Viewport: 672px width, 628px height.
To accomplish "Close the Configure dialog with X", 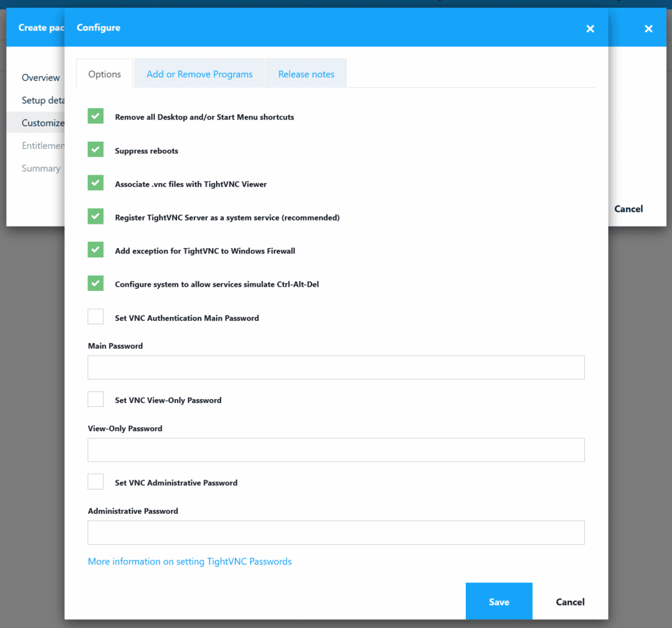I will (590, 28).
